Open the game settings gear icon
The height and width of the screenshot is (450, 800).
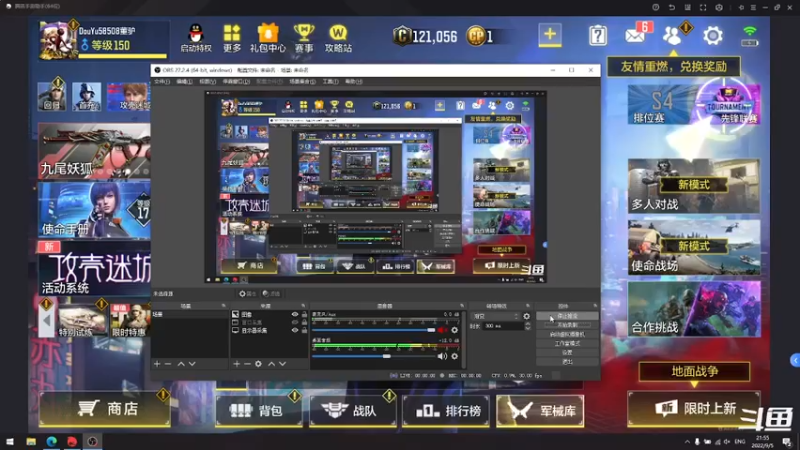tap(713, 35)
